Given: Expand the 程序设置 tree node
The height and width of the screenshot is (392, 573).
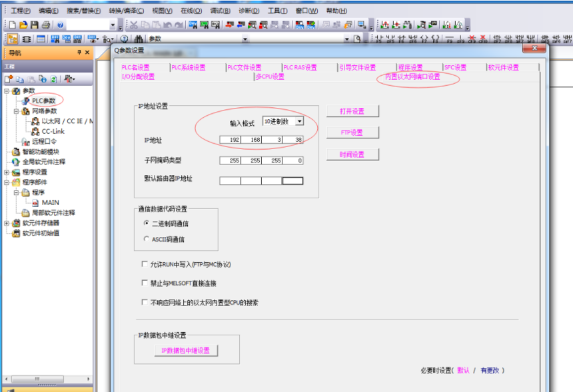Looking at the screenshot, I should (x=7, y=172).
